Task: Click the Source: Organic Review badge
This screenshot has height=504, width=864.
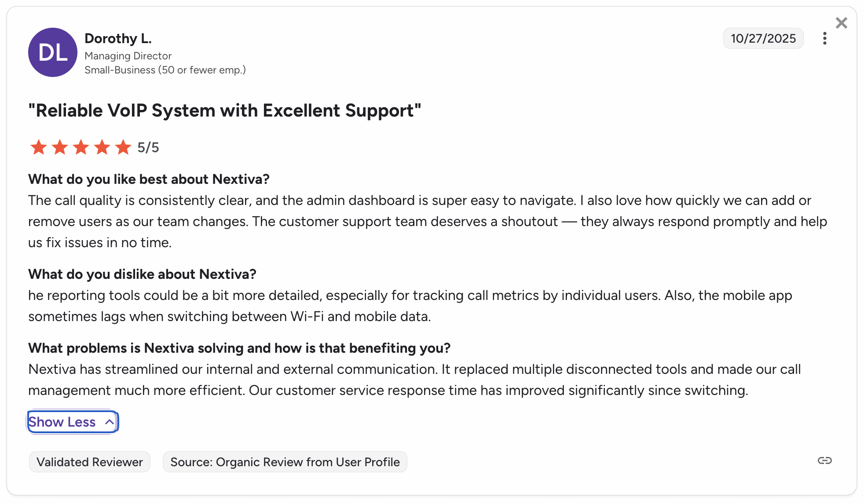Action: point(285,462)
